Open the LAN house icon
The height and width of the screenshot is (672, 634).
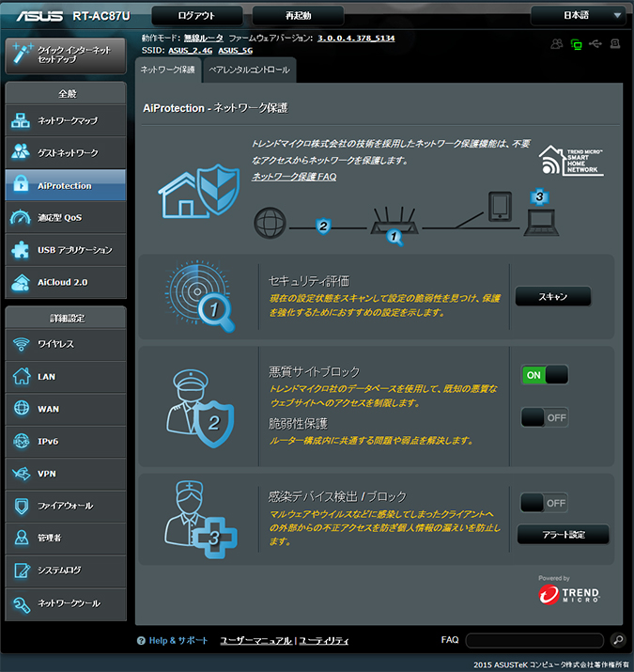point(22,376)
